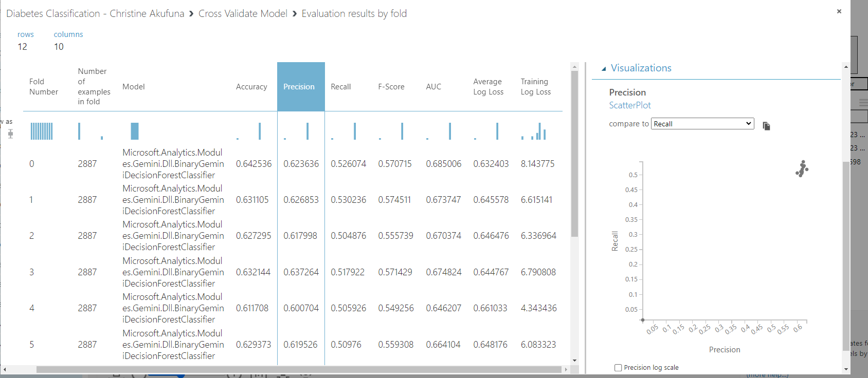Click the Fold Number histogram thumbnail
Viewport: 868px width, 378px height.
point(42,131)
